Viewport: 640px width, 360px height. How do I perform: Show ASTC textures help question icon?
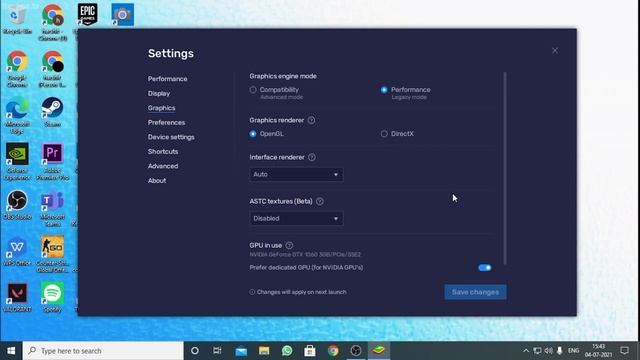pyautogui.click(x=320, y=201)
